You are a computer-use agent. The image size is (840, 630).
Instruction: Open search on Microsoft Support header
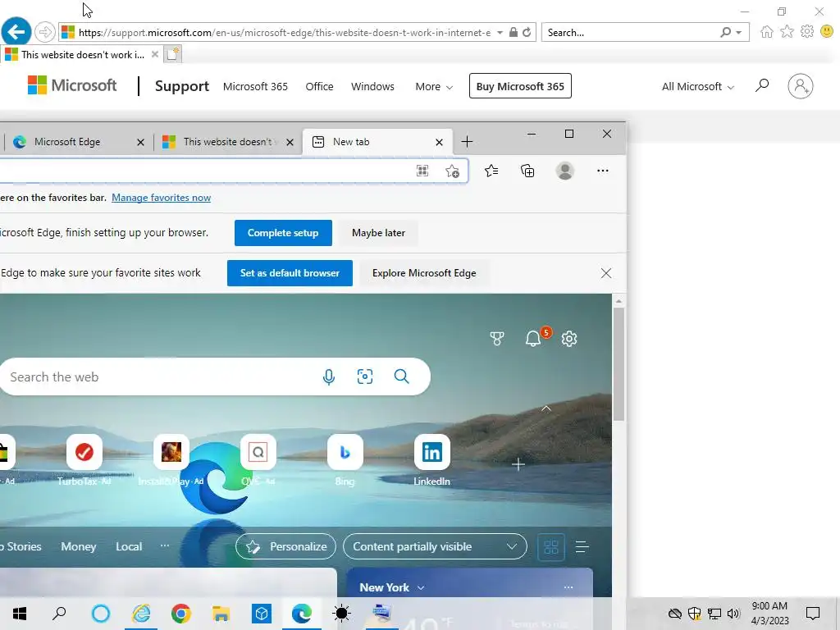762,85
